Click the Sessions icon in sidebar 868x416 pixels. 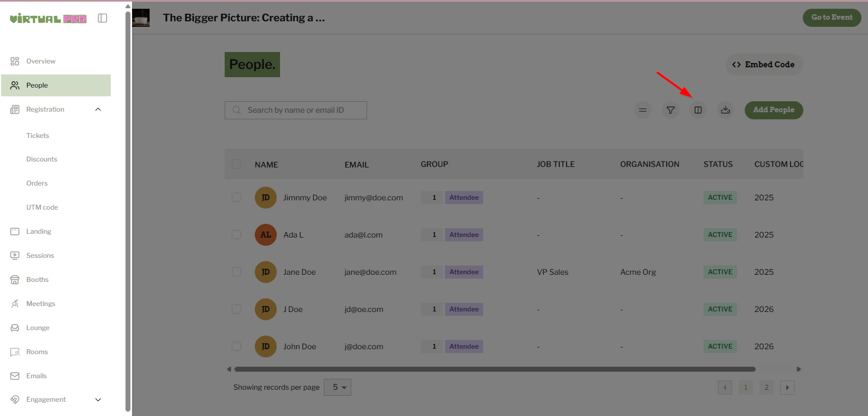click(x=15, y=256)
